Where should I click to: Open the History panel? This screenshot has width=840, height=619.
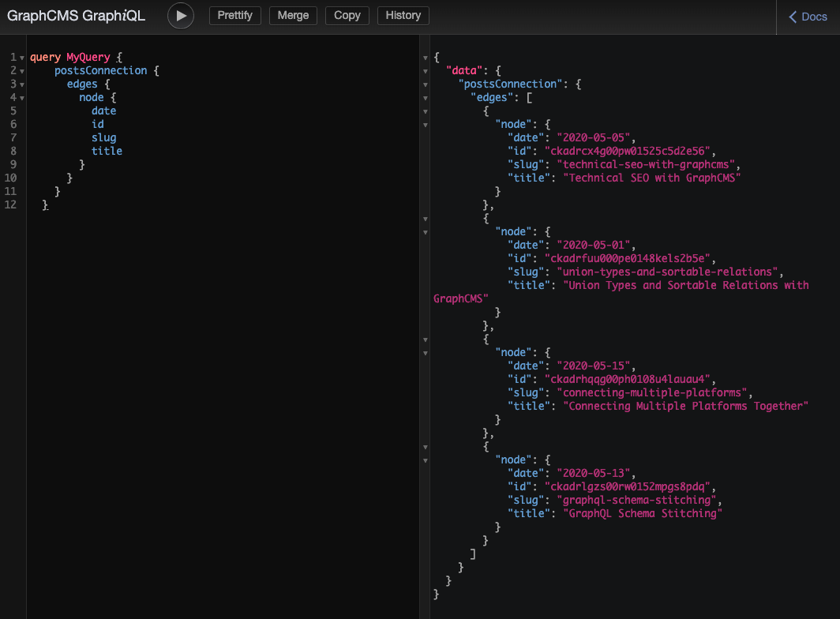[403, 16]
